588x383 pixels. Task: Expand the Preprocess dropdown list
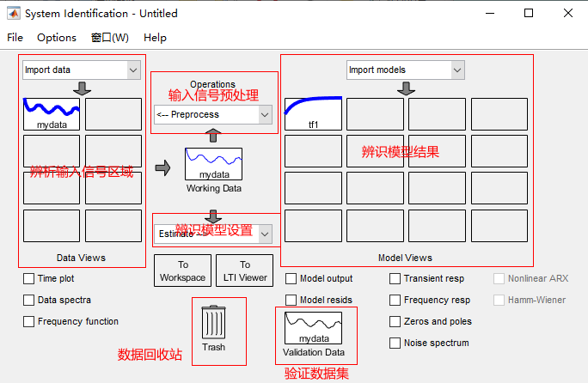pos(212,114)
